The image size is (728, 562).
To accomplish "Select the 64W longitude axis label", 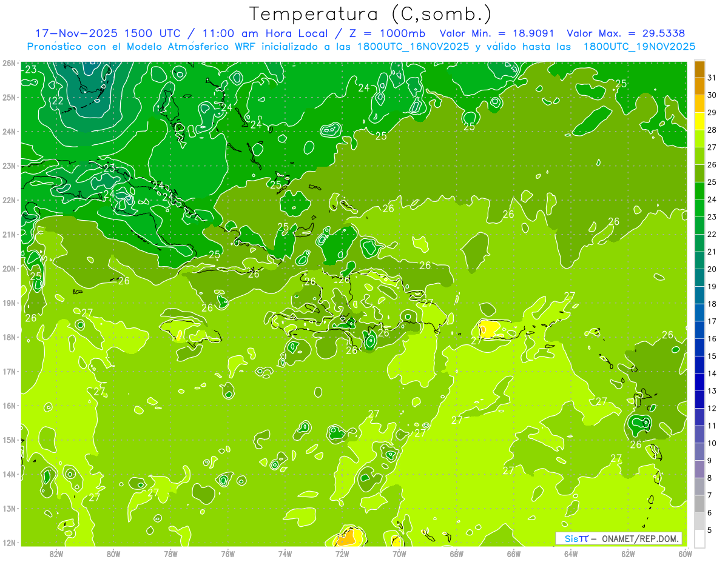I will click(571, 554).
